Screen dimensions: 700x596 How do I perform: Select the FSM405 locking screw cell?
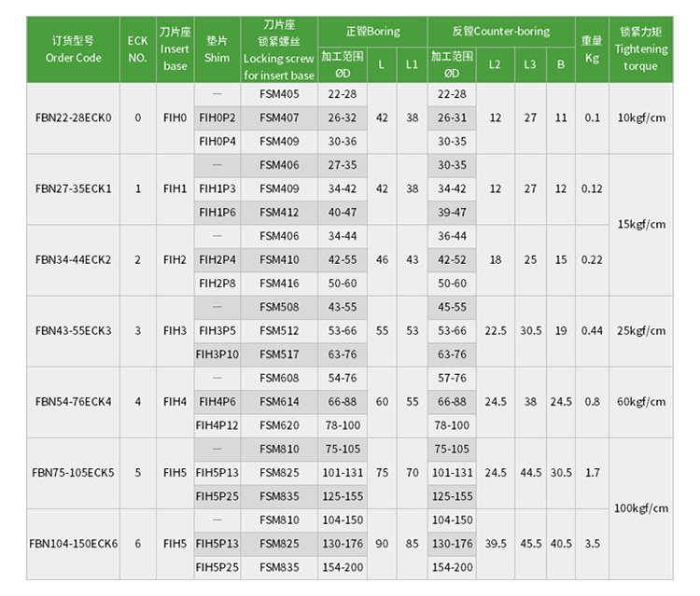coord(279,94)
